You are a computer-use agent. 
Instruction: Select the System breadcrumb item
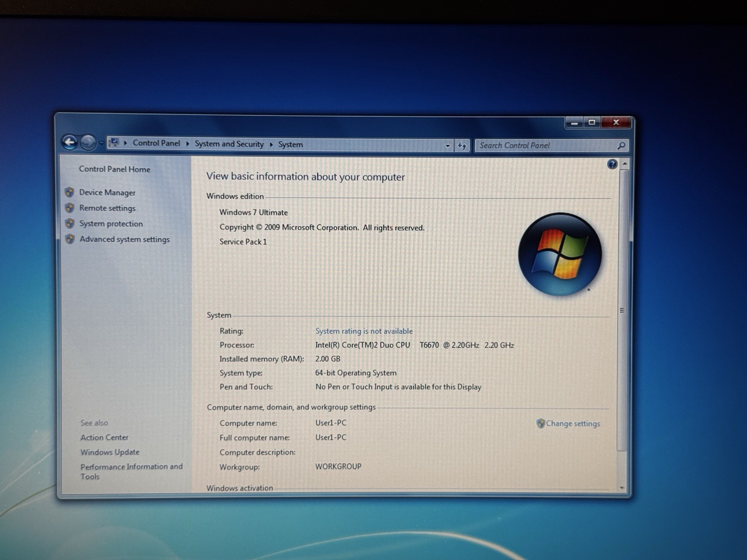pos(290,145)
